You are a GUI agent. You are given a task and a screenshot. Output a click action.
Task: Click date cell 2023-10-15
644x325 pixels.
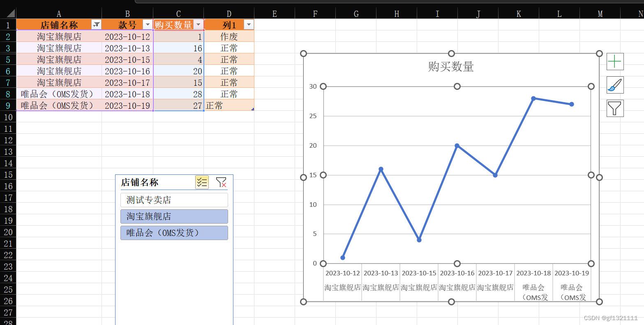tap(127, 60)
